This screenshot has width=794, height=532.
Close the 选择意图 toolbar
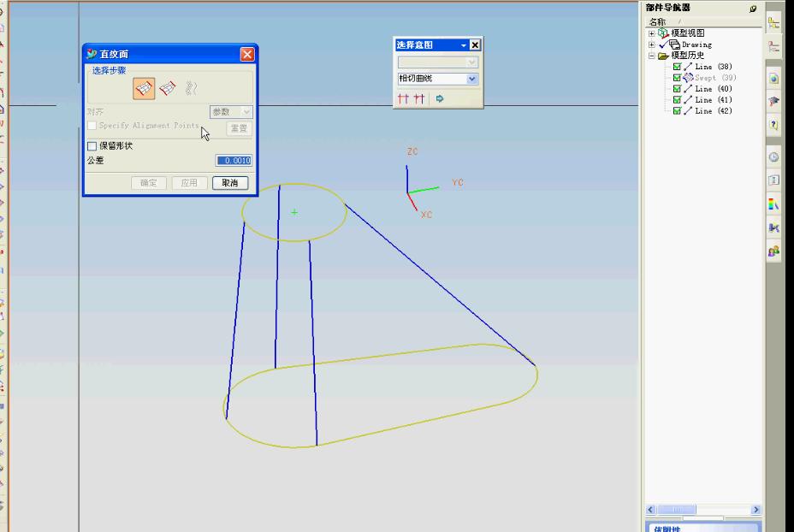(475, 45)
